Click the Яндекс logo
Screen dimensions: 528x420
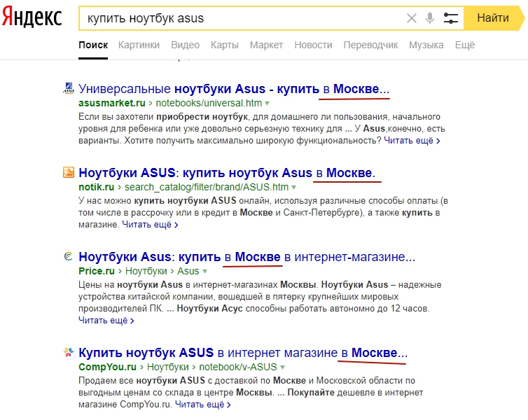tap(32, 17)
